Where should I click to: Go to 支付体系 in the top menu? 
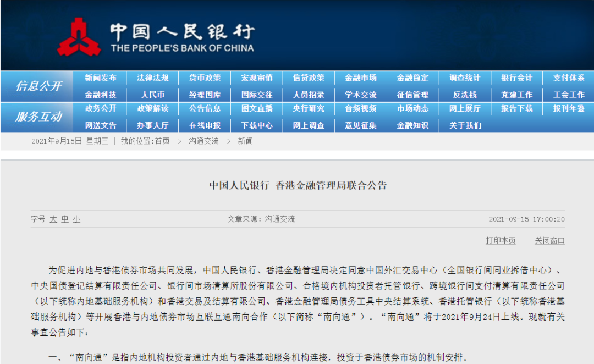[570, 78]
